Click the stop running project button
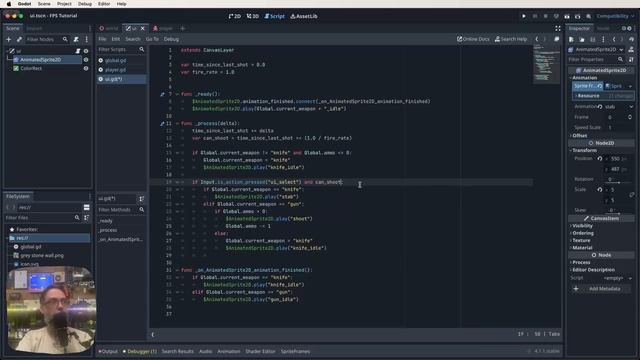Screen dimensions: 640x360 click(x=545, y=16)
